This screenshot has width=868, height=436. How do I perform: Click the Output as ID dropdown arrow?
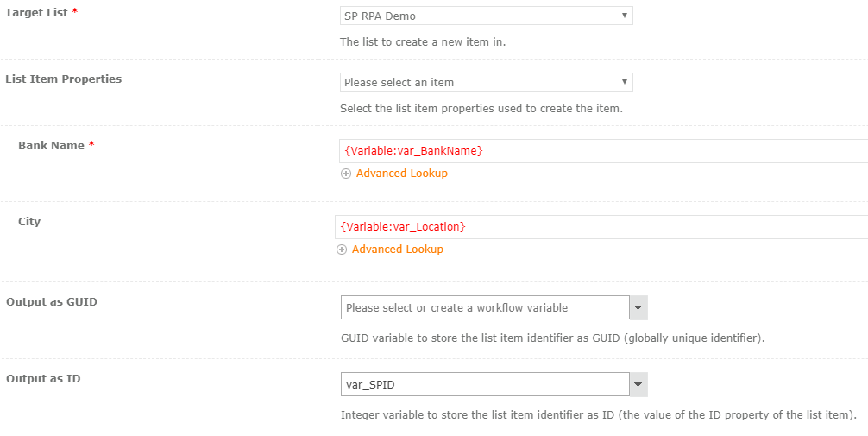[x=638, y=384]
